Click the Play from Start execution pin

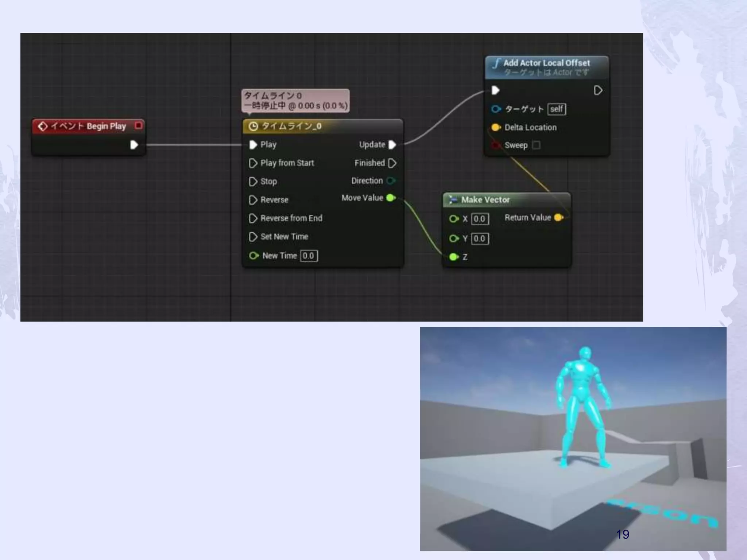[x=253, y=163]
